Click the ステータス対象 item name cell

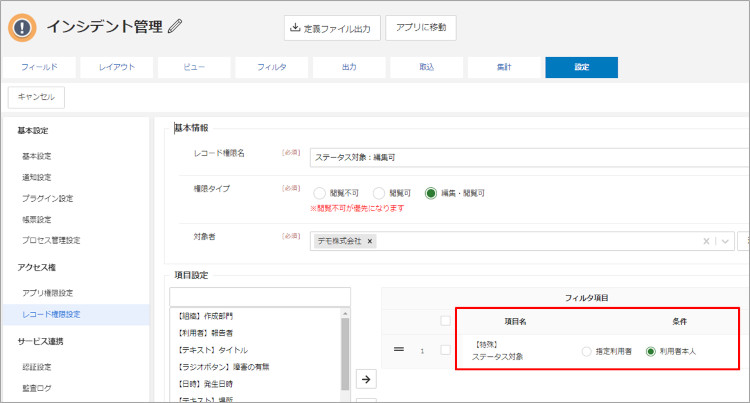tap(497, 351)
